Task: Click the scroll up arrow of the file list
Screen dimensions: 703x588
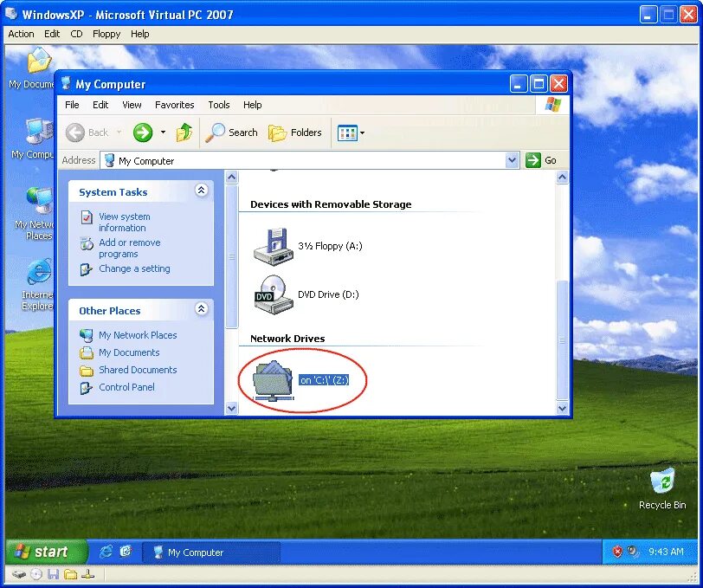Action: [562, 178]
